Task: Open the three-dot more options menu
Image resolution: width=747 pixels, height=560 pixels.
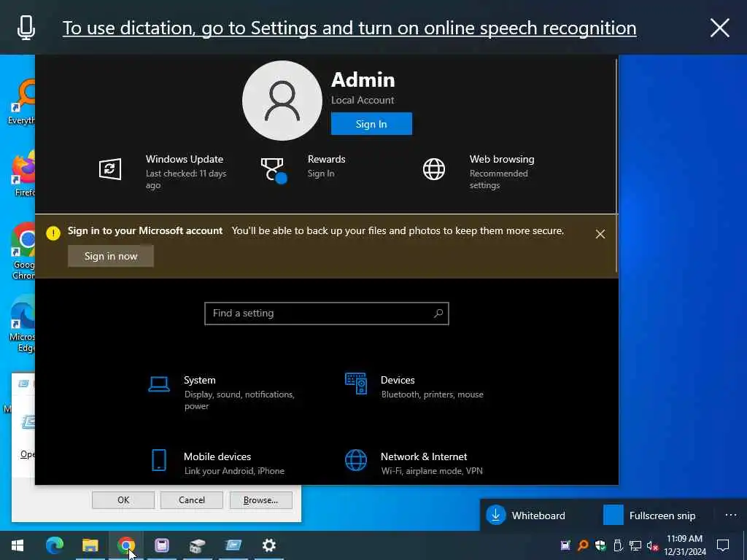Action: (x=731, y=516)
